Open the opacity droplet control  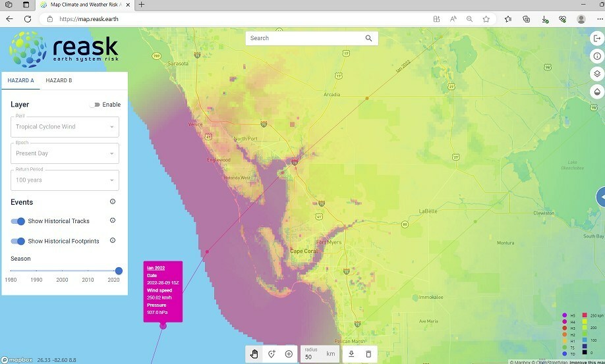coord(596,91)
